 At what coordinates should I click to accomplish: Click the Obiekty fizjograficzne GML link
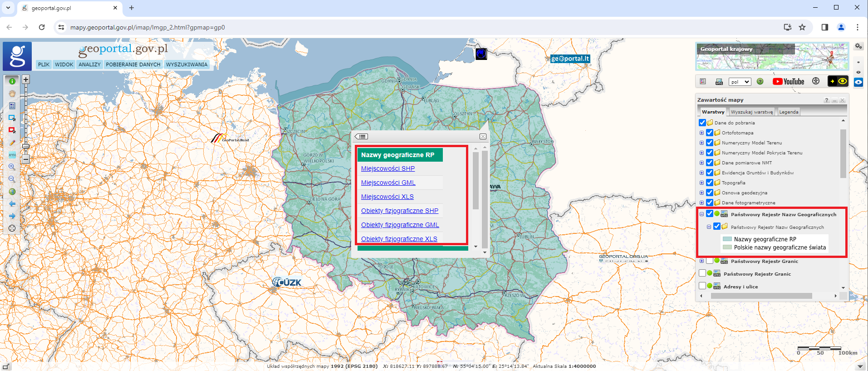pyautogui.click(x=400, y=225)
